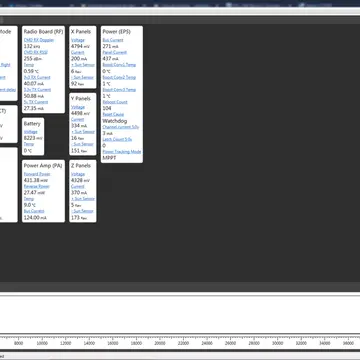Click the 10000 mark on the frequency ruler
The width and height of the screenshot is (360, 360).
tap(42, 343)
